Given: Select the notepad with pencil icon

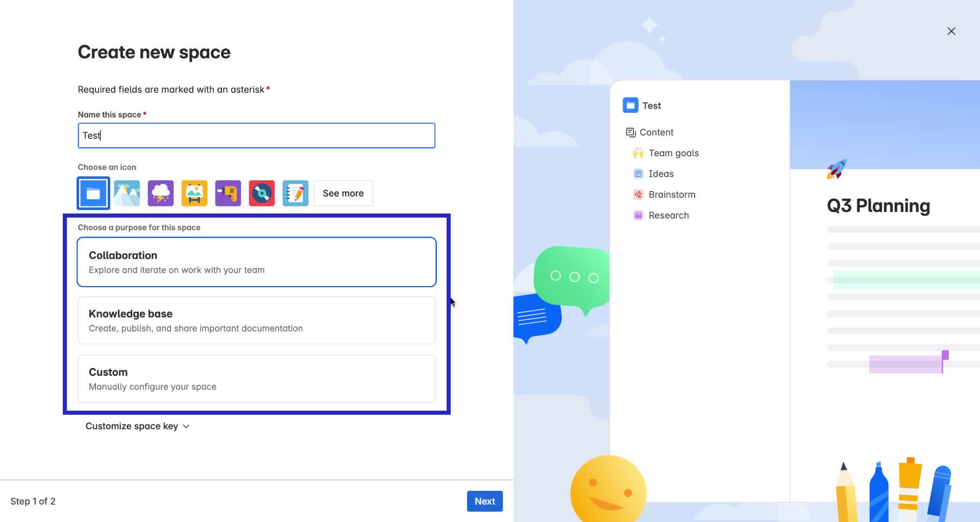Looking at the screenshot, I should tap(296, 194).
